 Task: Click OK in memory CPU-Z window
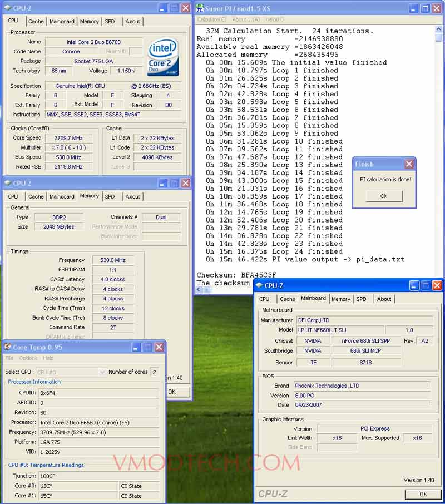[177, 392]
